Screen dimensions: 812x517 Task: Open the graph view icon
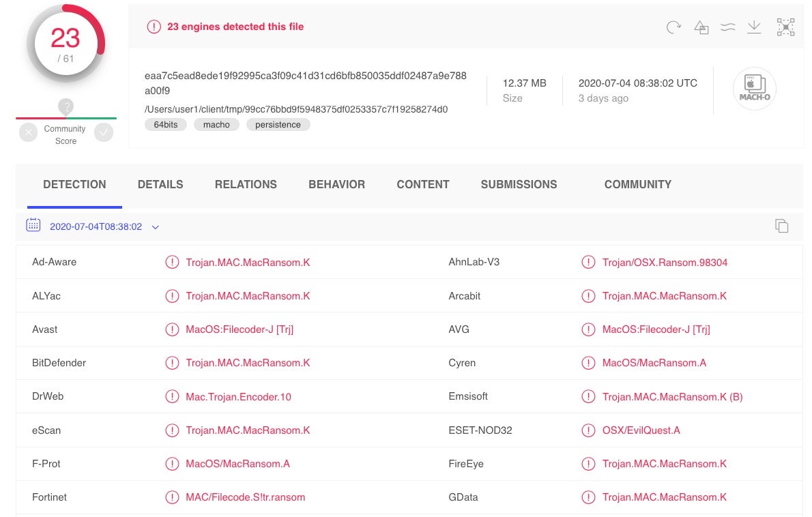[x=785, y=27]
